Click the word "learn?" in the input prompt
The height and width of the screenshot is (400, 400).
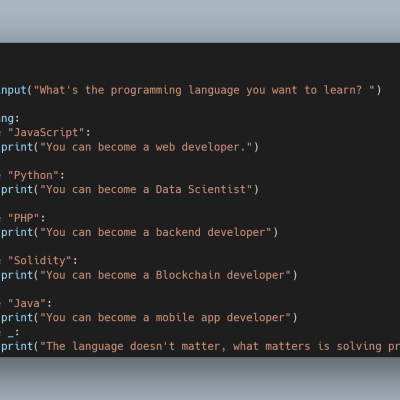tap(343, 90)
